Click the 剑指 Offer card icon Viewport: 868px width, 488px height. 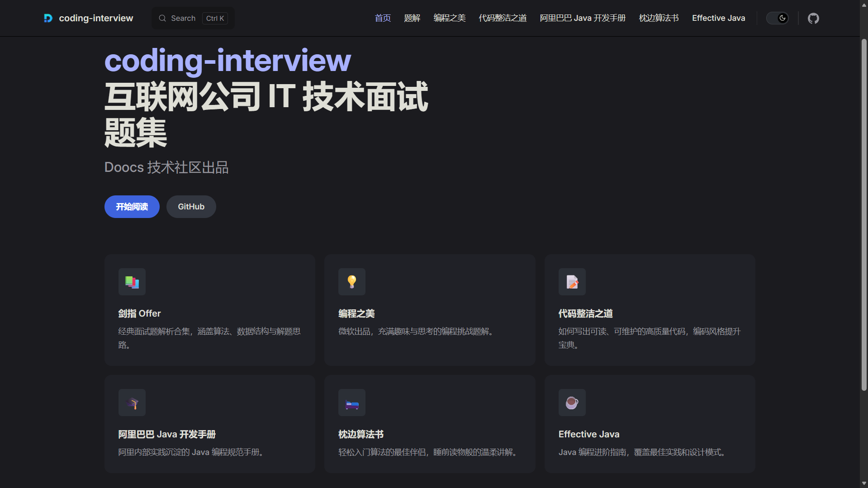point(132,281)
